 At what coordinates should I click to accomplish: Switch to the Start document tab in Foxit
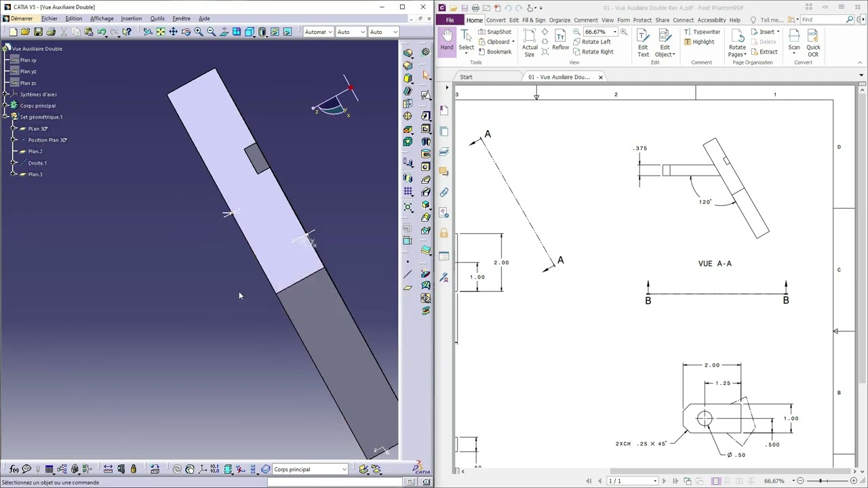tap(466, 77)
